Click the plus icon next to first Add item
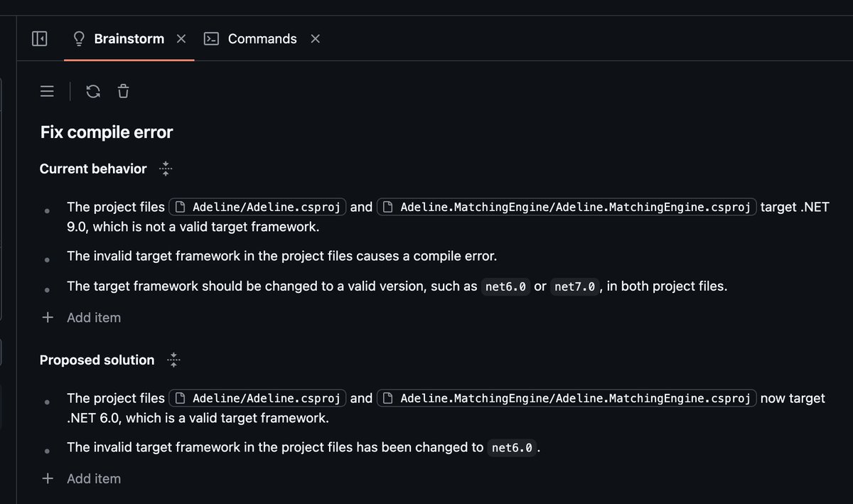This screenshot has height=504, width=853. point(48,318)
